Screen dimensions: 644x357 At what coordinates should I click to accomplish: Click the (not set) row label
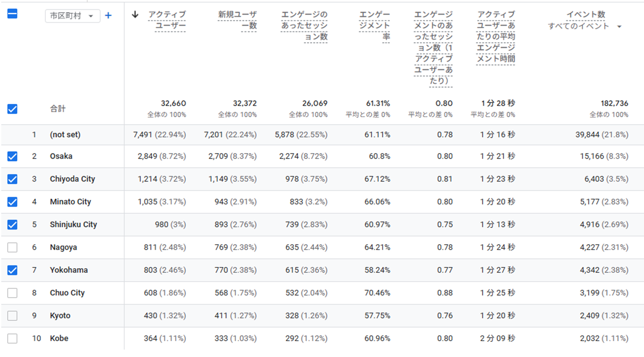[x=65, y=135]
